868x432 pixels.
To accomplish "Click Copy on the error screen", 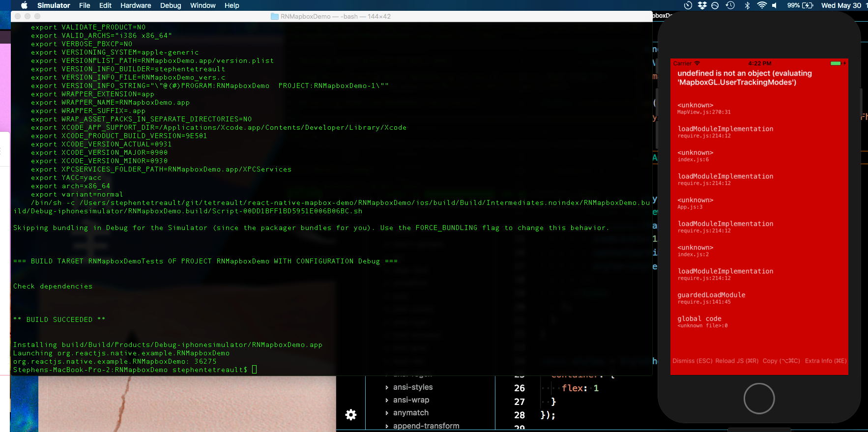I will 781,361.
